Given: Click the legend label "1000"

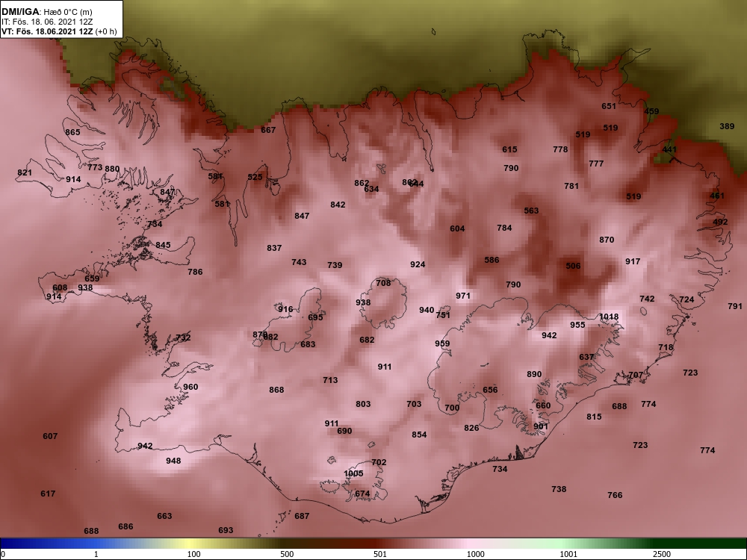Looking at the screenshot, I should click(x=476, y=554).
